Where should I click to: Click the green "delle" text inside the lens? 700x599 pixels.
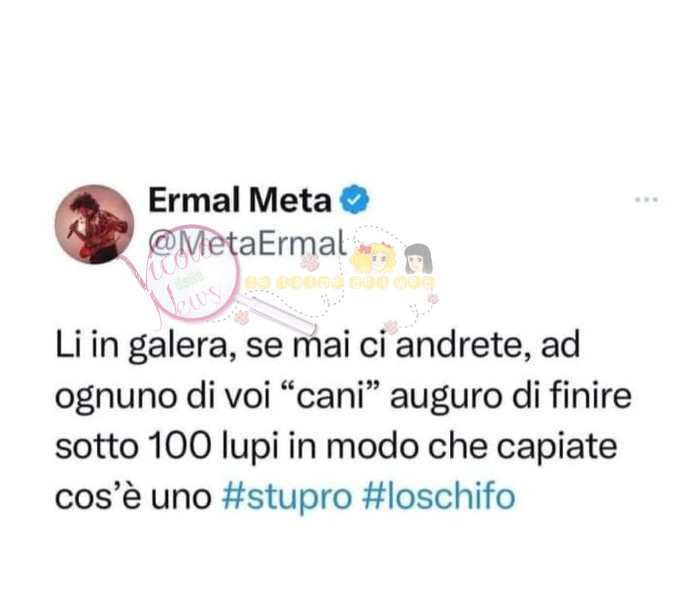190,280
